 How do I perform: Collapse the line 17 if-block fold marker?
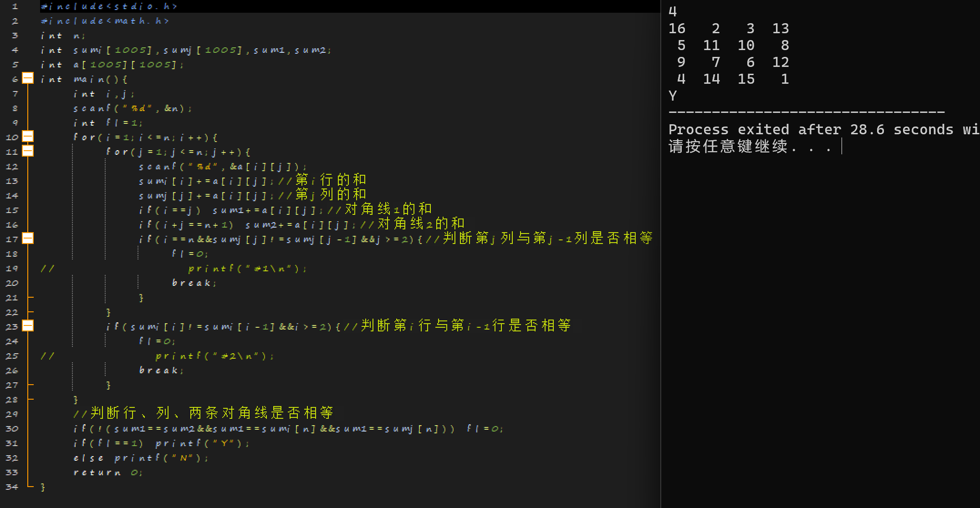[x=28, y=239]
